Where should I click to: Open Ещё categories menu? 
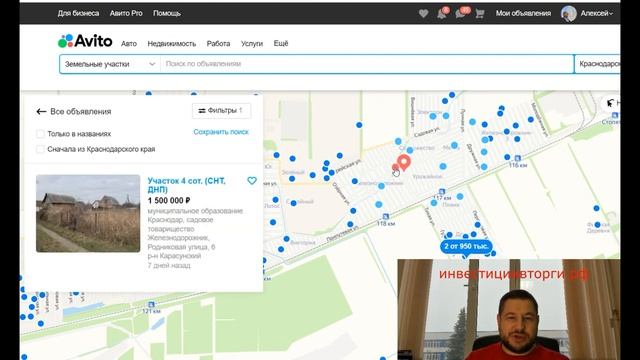[x=281, y=44]
